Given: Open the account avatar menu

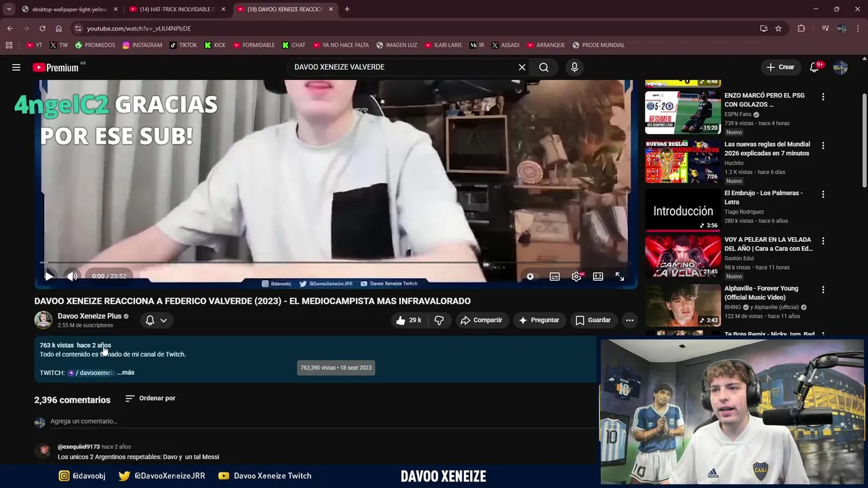Looking at the screenshot, I should click(x=840, y=67).
